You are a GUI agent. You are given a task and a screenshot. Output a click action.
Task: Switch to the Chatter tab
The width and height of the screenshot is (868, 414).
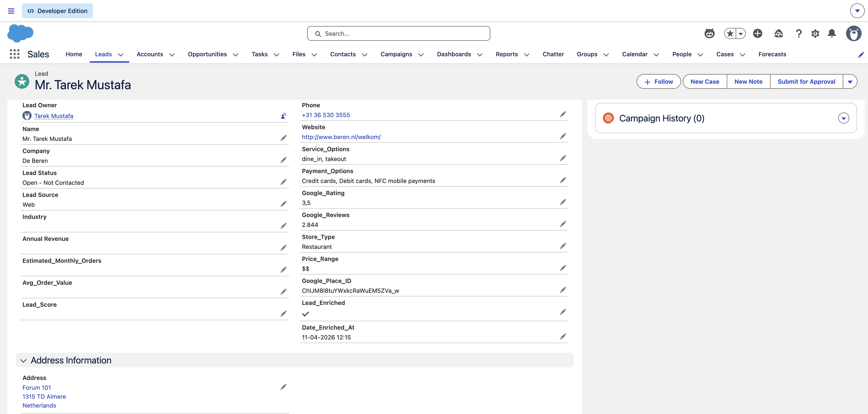553,54
